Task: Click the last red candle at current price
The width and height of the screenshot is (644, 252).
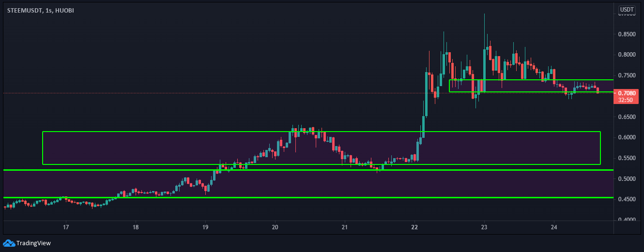Action: (x=598, y=90)
